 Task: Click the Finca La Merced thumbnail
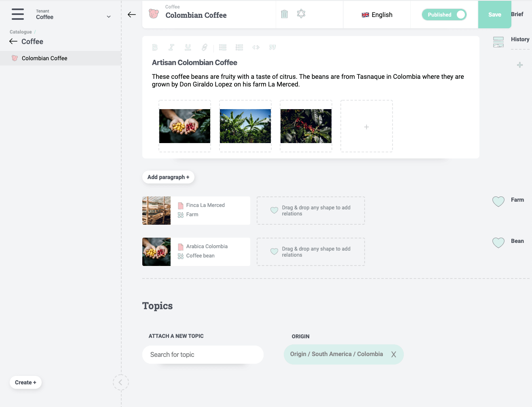(x=156, y=211)
